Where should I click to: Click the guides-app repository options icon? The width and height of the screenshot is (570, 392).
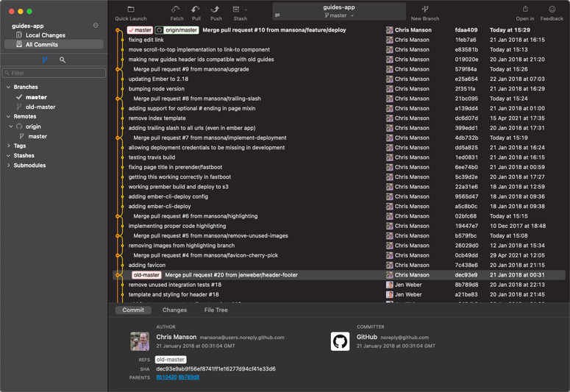click(x=96, y=26)
